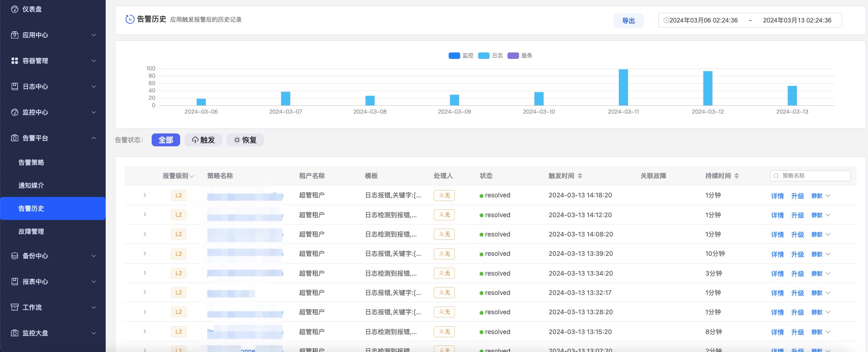The width and height of the screenshot is (868, 352).
Task: Click the 监控中心 sidebar icon
Action: click(15, 112)
